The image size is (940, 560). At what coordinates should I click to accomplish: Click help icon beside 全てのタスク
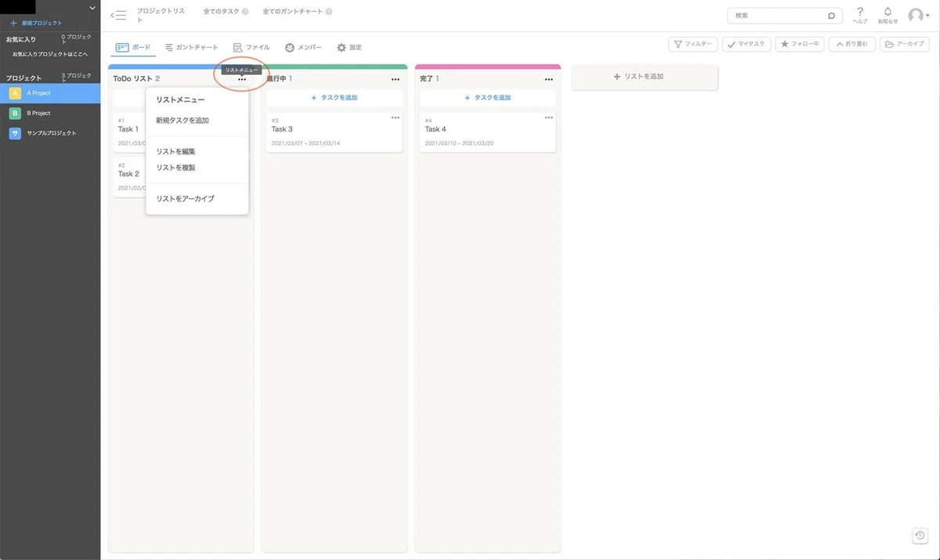click(x=245, y=12)
